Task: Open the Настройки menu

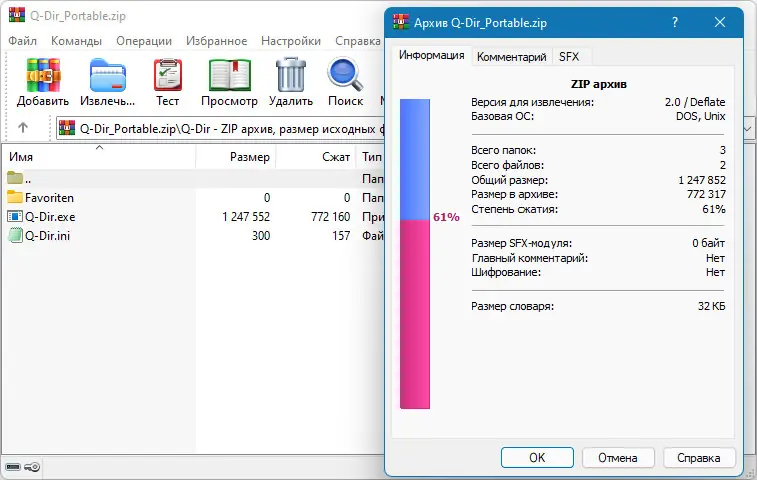Action: point(291,41)
